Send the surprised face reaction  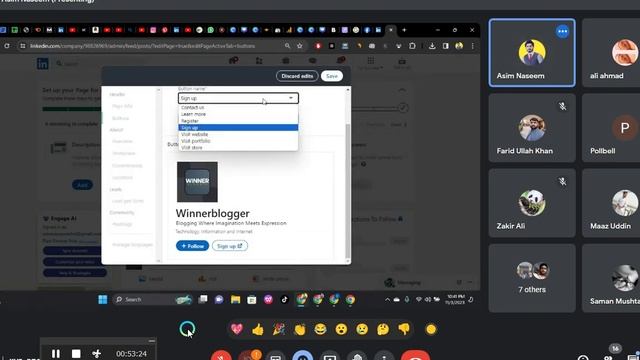click(x=341, y=329)
